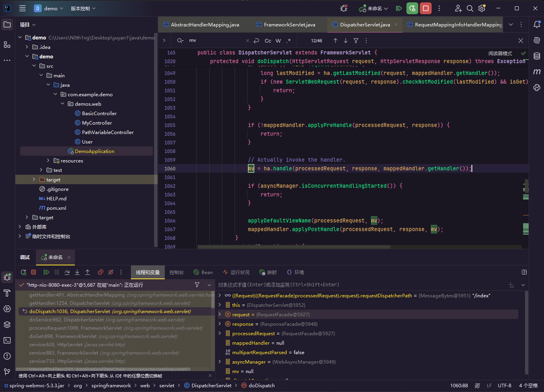The height and width of the screenshot is (392, 544).
Task: Open the More tool windows ellipsis on the left sidebar
Action: [7, 60]
